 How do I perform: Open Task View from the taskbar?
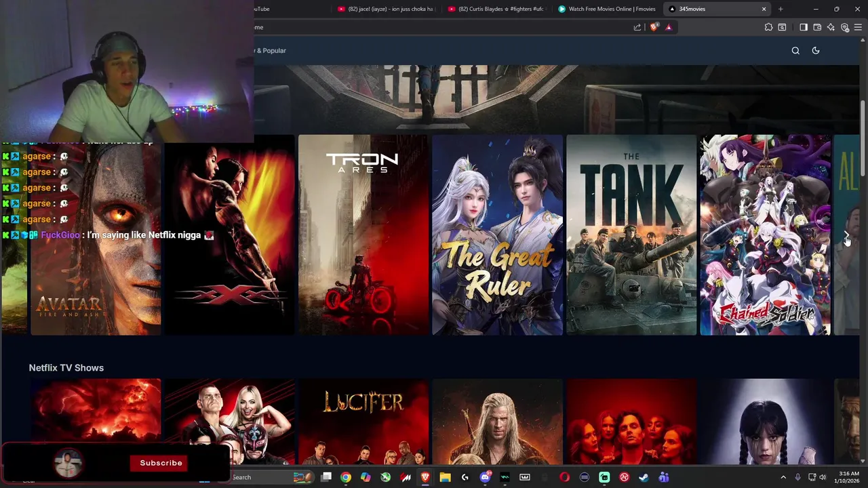click(326, 477)
